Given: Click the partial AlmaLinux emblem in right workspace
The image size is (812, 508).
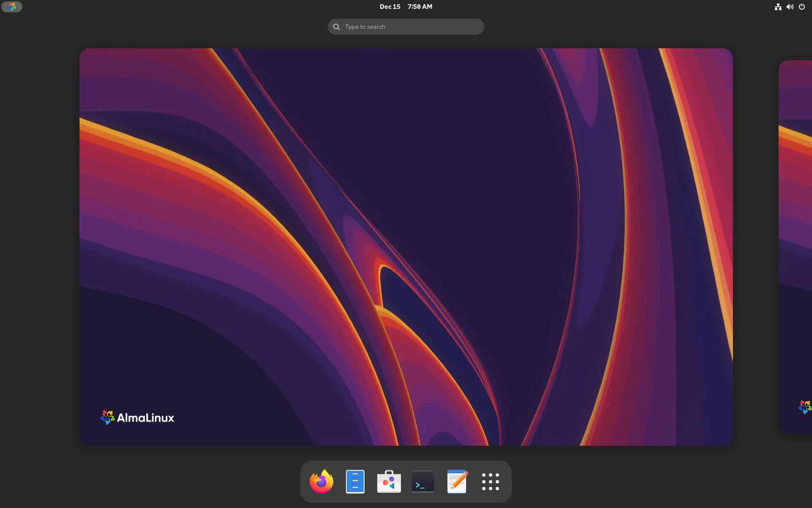Looking at the screenshot, I should pyautogui.click(x=805, y=407).
